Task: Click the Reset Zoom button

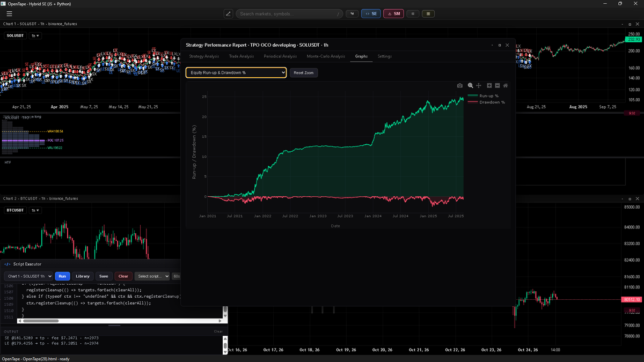Action: pos(304,72)
